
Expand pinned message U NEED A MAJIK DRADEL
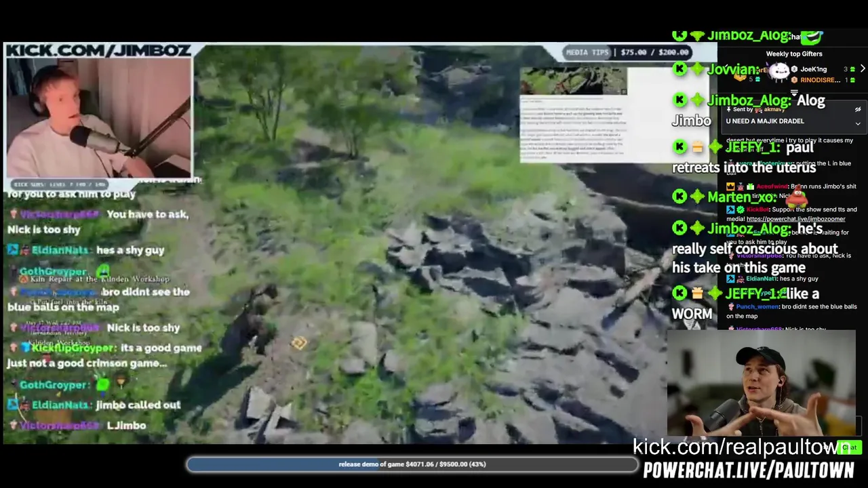pos(858,123)
